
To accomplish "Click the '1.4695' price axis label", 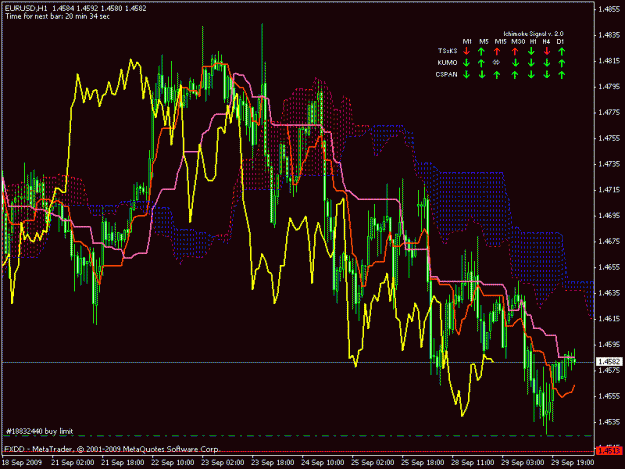I will [609, 216].
